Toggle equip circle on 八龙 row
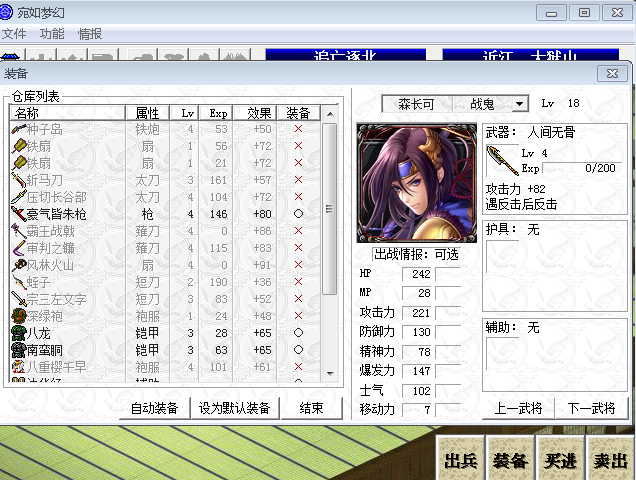This screenshot has height=480, width=636. pos(298,333)
